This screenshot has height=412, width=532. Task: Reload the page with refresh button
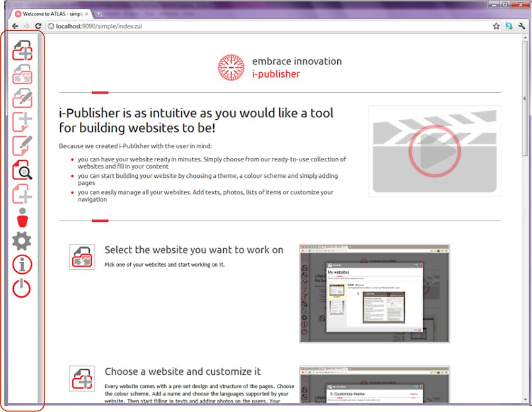(x=38, y=26)
